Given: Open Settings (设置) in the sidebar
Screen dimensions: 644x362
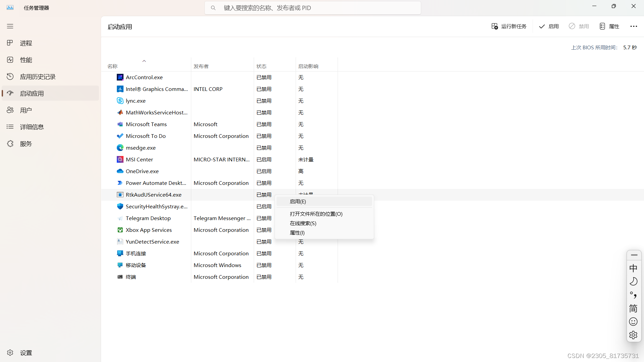Looking at the screenshot, I should [50, 353].
